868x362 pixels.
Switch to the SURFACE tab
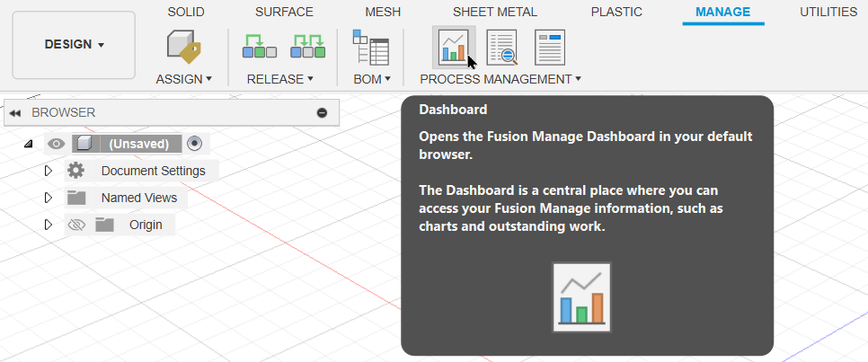284,12
